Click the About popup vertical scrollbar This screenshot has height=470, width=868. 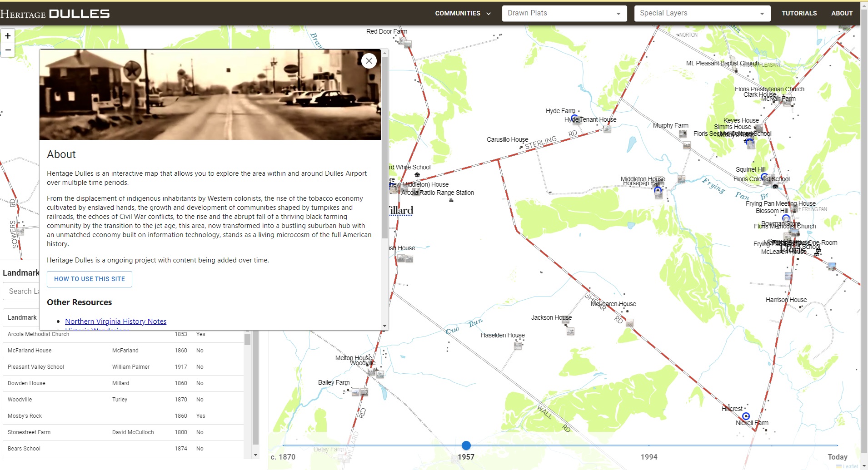pos(385,148)
